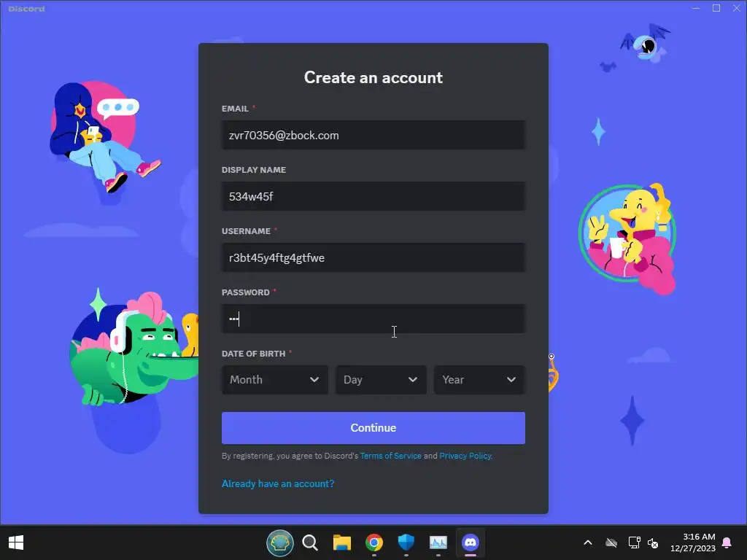Open the notifications bell icon

coord(727,542)
